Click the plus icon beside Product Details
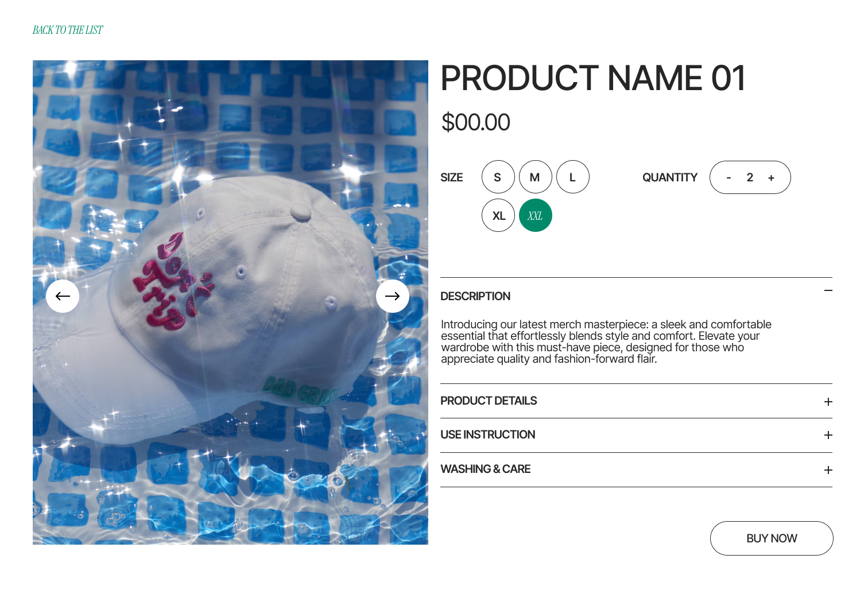The width and height of the screenshot is (868, 590). (x=828, y=402)
